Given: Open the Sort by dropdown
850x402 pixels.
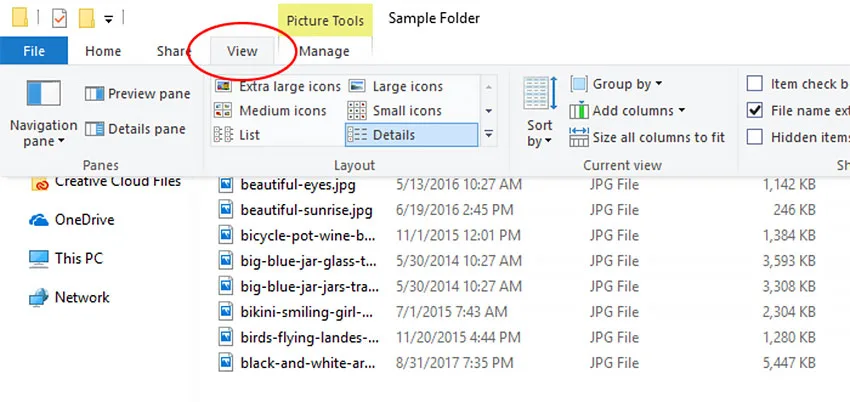Looking at the screenshot, I should coord(540,113).
